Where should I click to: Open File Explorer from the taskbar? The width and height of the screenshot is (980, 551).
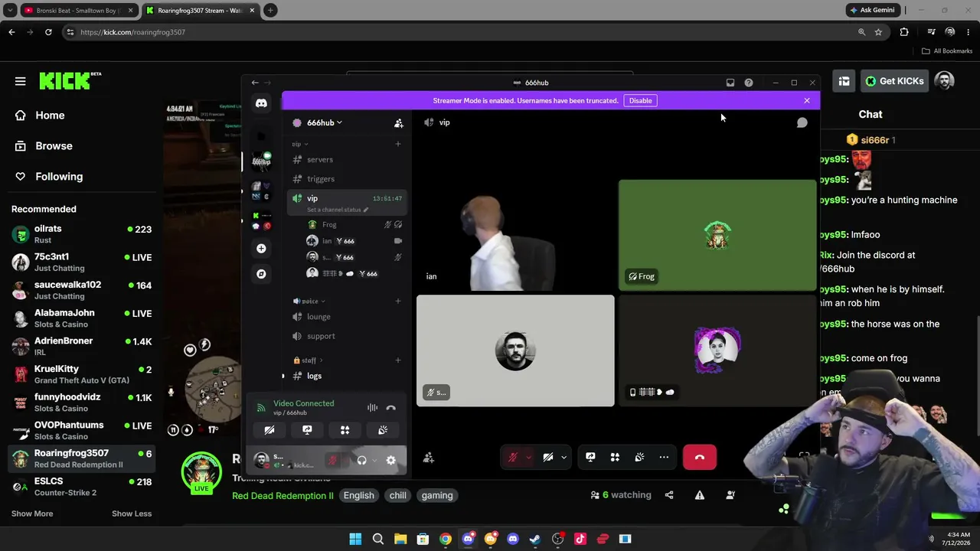click(400, 539)
